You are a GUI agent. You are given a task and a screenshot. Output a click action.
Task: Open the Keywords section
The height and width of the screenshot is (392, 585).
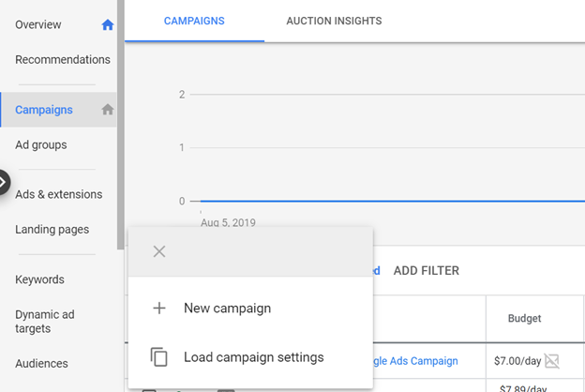[x=39, y=279]
